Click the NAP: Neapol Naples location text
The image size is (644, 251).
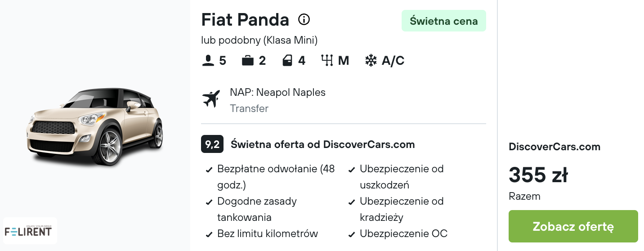click(x=277, y=92)
